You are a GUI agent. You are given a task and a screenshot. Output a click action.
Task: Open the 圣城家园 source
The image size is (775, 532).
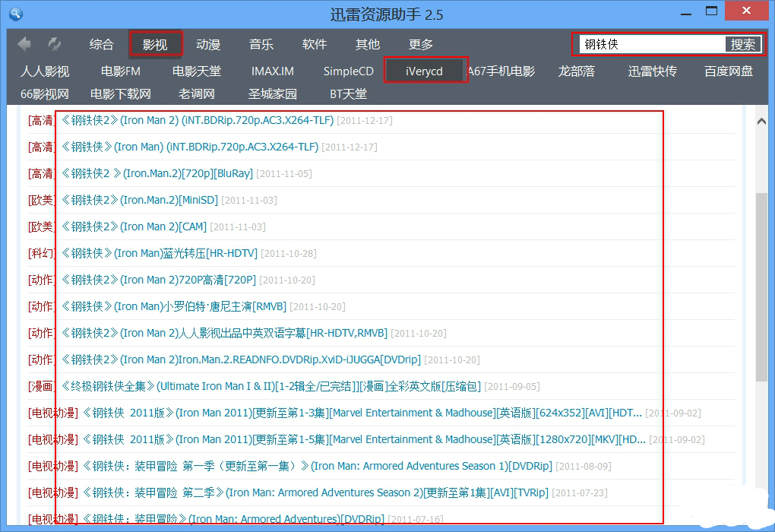[272, 94]
